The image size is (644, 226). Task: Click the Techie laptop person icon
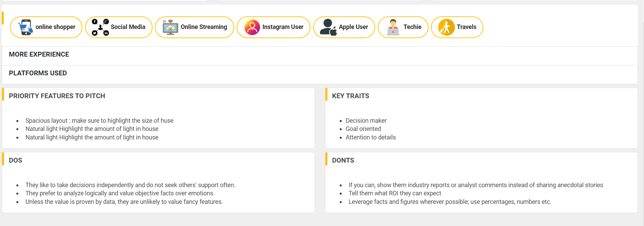[393, 27]
